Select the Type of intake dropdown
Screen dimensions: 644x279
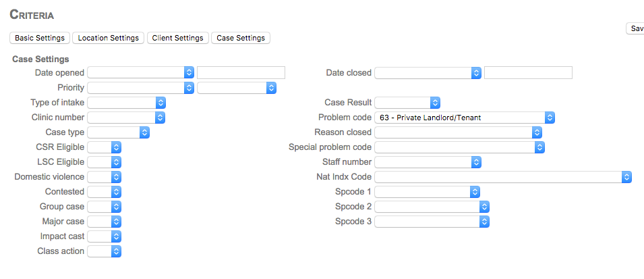coord(127,103)
